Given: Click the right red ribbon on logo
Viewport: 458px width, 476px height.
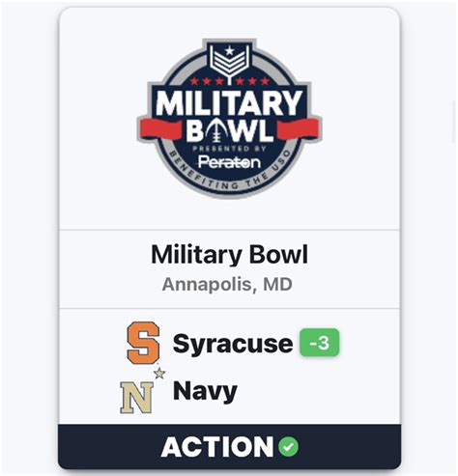Looking at the screenshot, I should point(298,128).
